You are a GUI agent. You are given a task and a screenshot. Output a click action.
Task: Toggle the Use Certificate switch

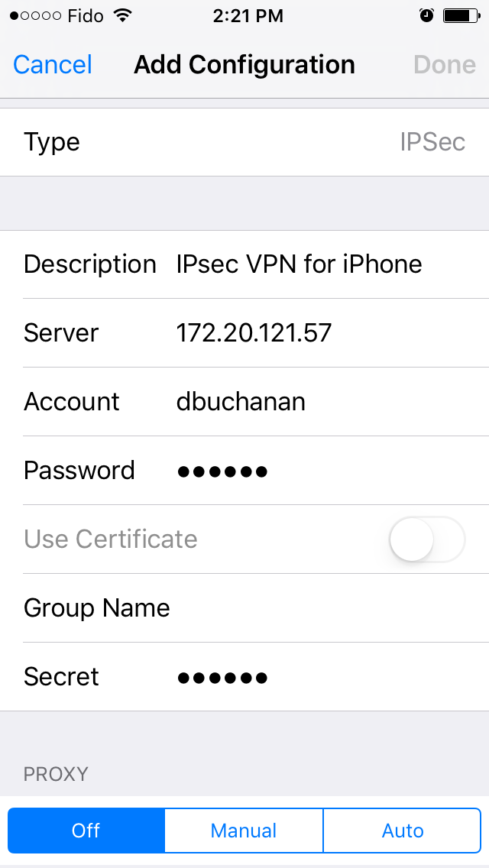(x=427, y=539)
